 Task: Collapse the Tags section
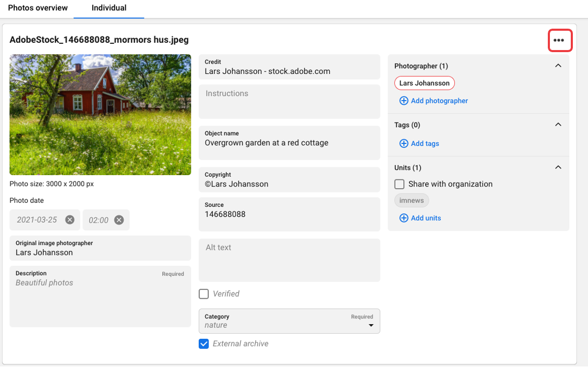point(558,125)
